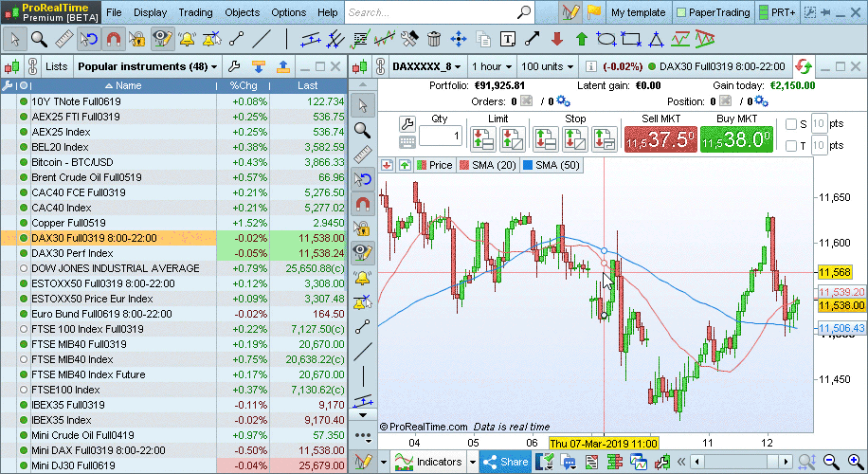The height and width of the screenshot is (474, 868).
Task: Click the Indicators button
Action: click(x=428, y=462)
